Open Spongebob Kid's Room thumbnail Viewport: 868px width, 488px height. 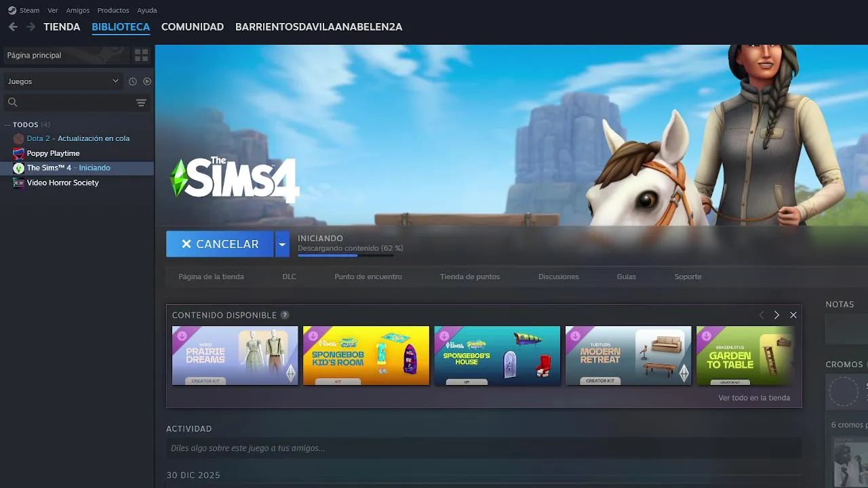(366, 356)
